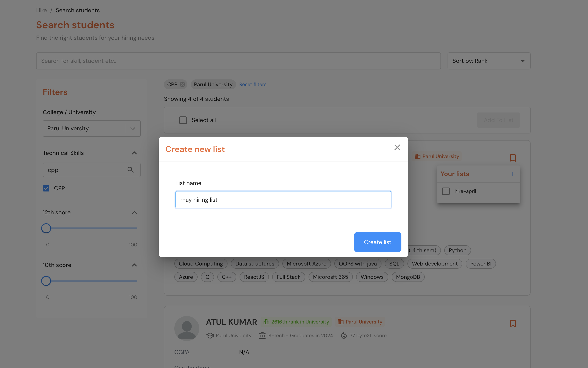The image size is (588, 368).
Task: Close the Create new list dialog
Action: pos(397,147)
